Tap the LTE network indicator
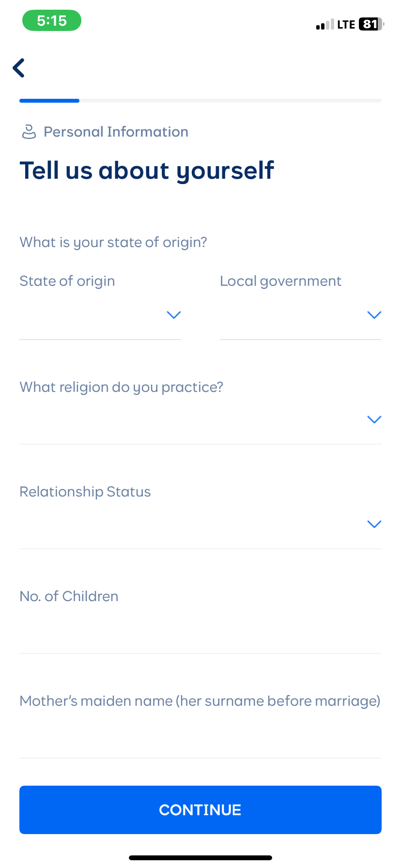 346,25
